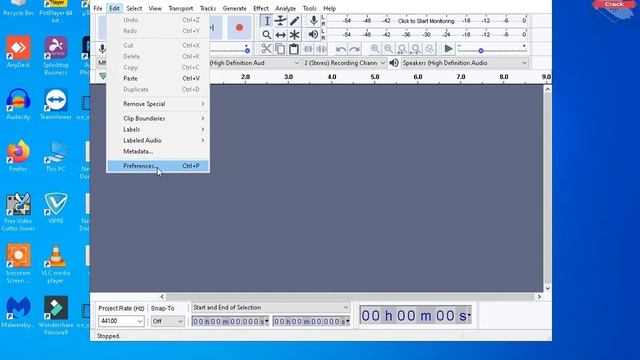The image size is (640, 360).
Task: Click to Start Monitoring in record meter
Action: pos(426,21)
